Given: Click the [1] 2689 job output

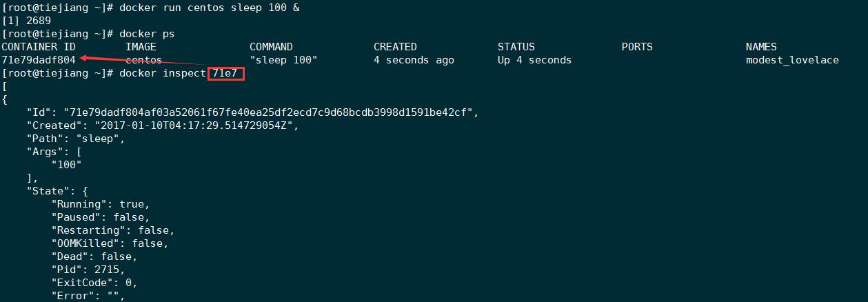Looking at the screenshot, I should click(26, 21).
